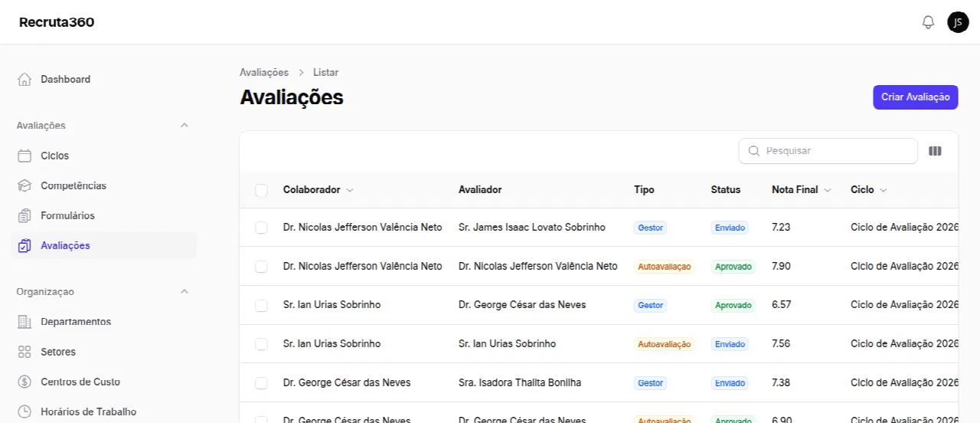The height and width of the screenshot is (423, 980).
Task: Open the JS user avatar menu
Action: [x=958, y=22]
